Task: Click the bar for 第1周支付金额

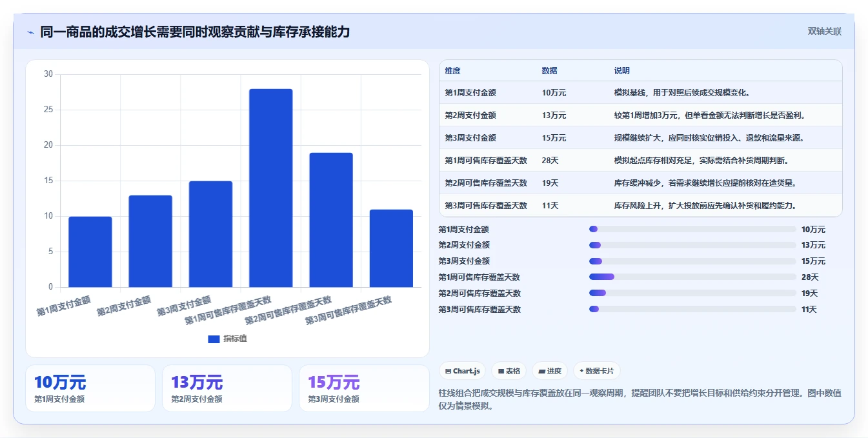Action: 90,252
